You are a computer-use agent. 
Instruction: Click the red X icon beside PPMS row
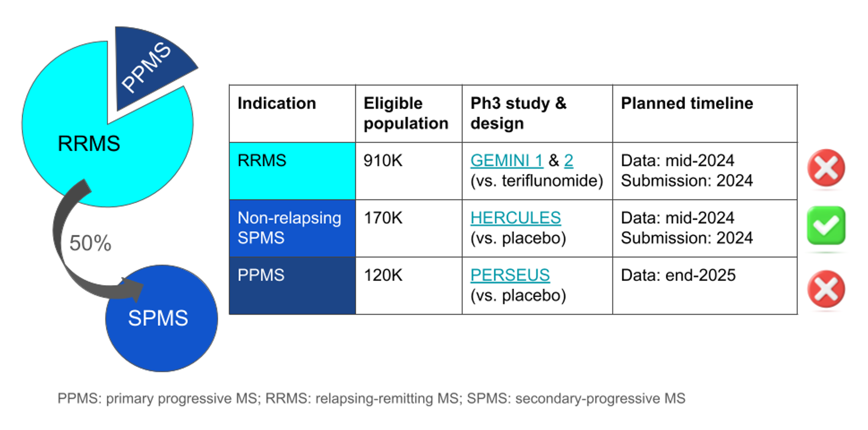[826, 289]
